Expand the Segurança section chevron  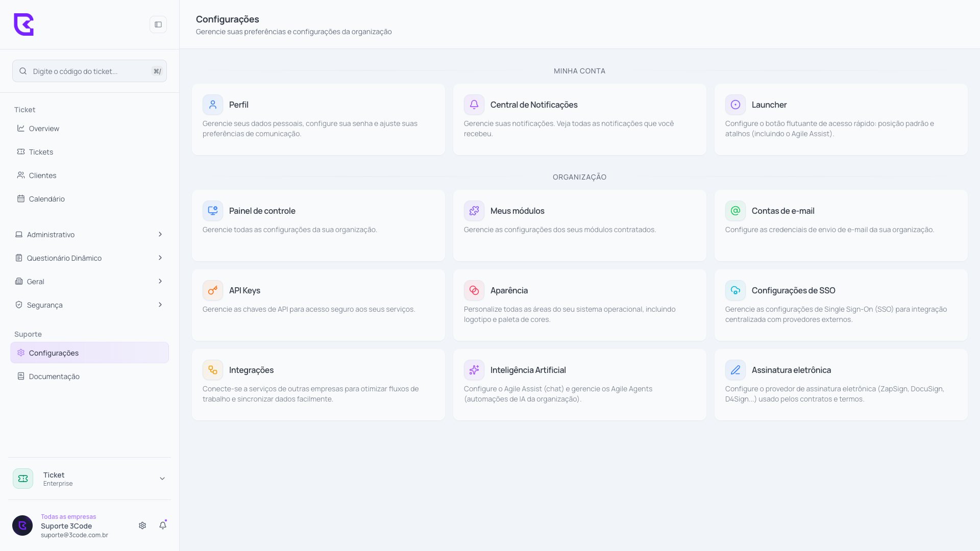point(160,305)
